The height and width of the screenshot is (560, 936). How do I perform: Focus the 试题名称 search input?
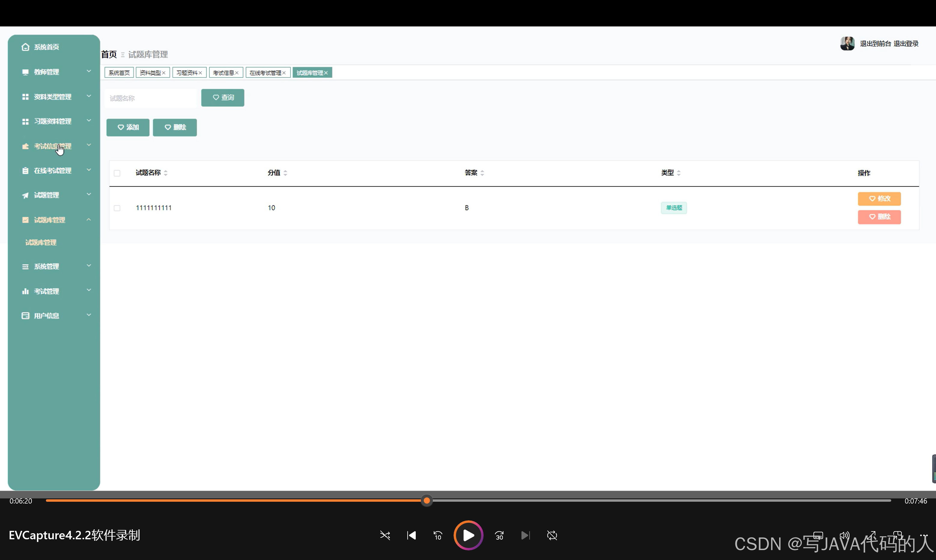[150, 99]
